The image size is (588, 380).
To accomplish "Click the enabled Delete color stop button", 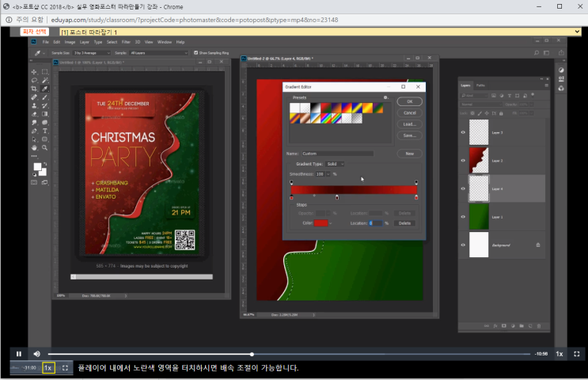I will (x=404, y=223).
